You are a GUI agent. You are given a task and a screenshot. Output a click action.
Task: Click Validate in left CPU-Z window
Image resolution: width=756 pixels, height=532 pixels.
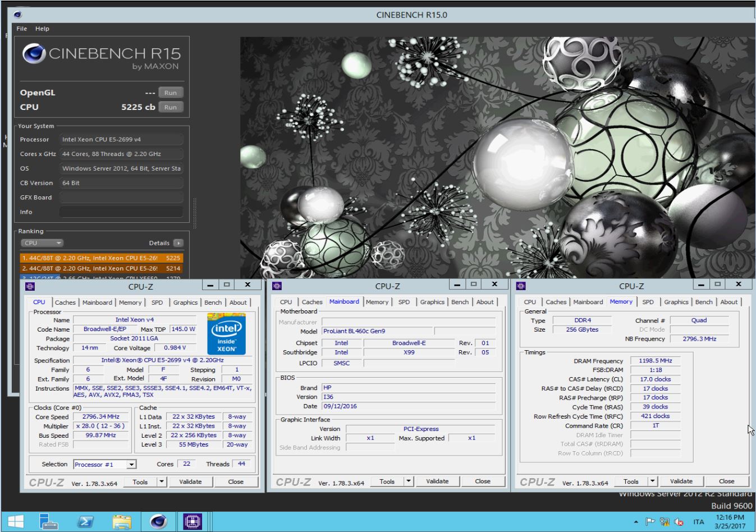tap(190, 482)
